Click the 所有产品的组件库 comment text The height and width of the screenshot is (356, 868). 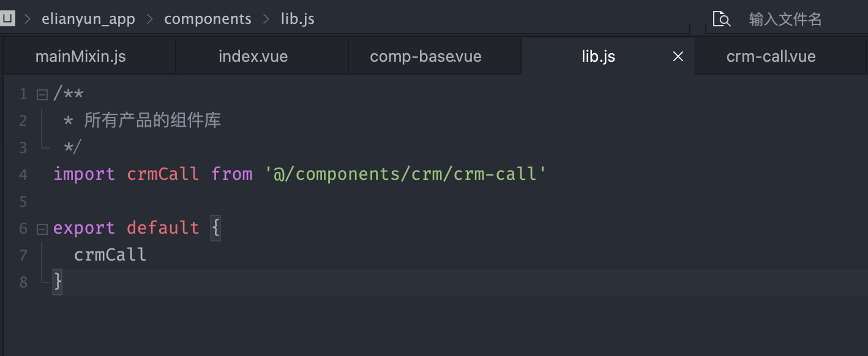(x=152, y=121)
